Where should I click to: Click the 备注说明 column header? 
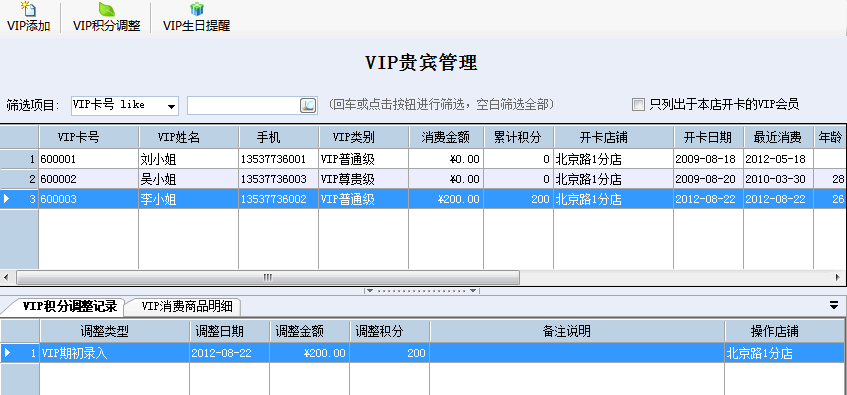(x=576, y=331)
